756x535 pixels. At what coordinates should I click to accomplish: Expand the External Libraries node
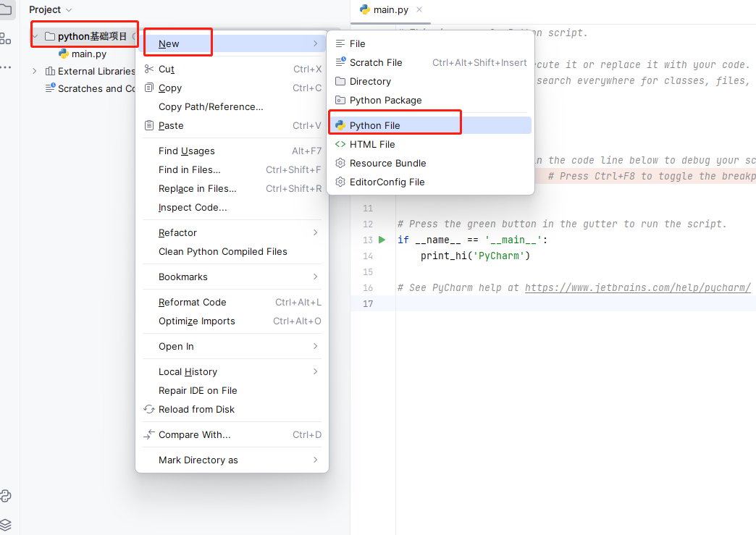(35, 72)
